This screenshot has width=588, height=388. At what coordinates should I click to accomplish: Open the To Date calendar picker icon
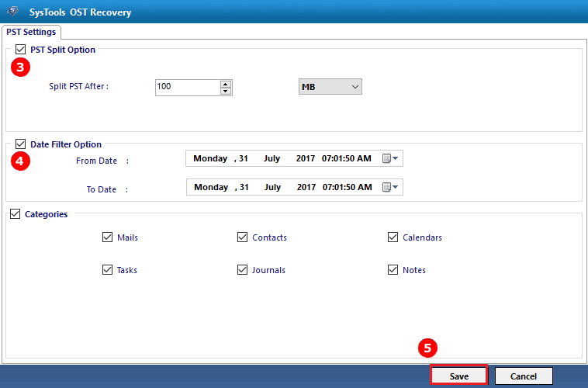pos(390,187)
